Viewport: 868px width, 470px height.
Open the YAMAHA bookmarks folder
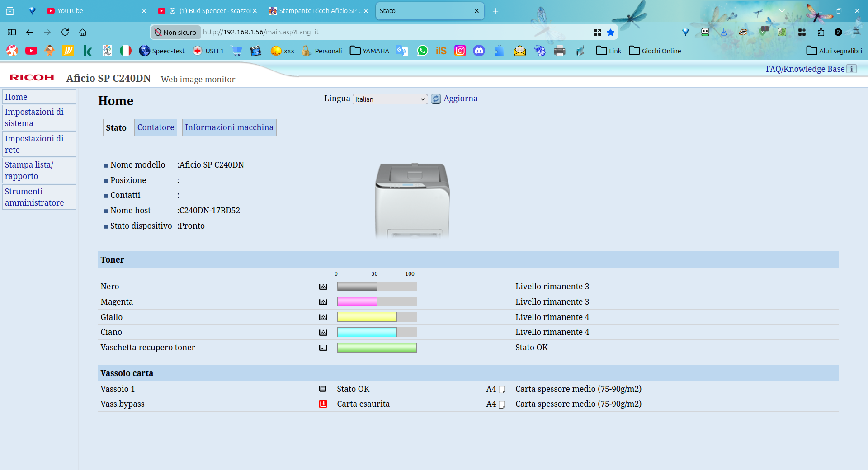click(370, 51)
